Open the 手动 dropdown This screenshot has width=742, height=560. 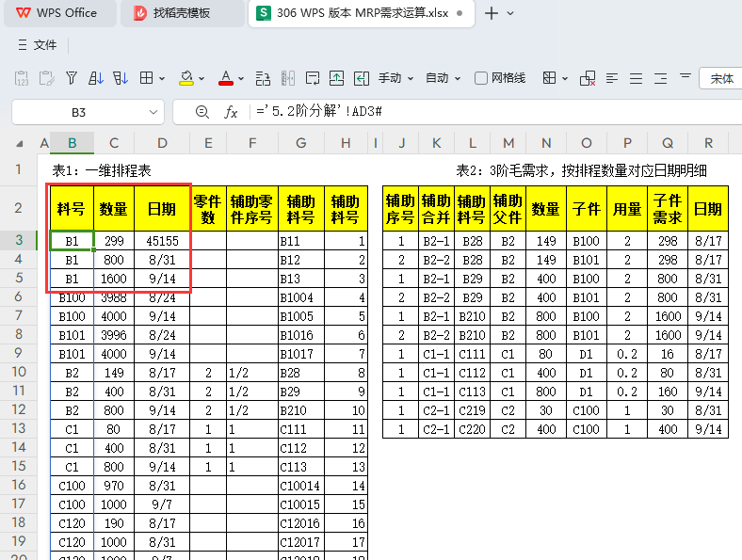tap(395, 78)
